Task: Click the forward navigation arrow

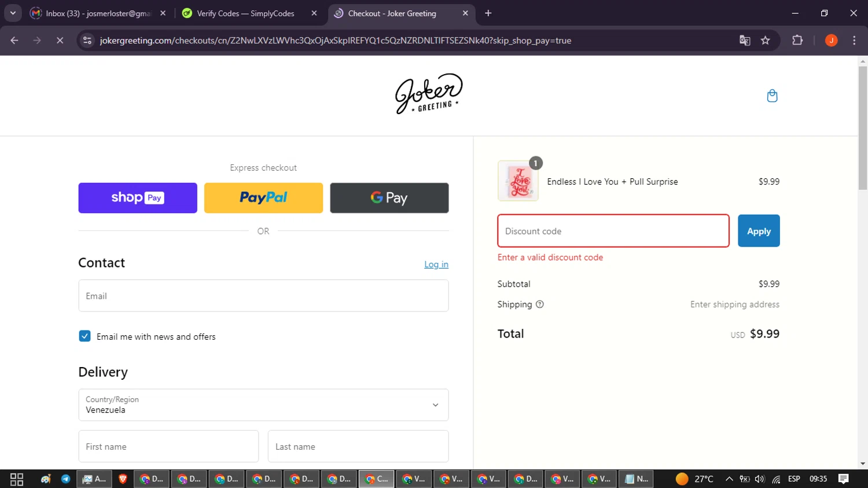Action: tap(37, 41)
